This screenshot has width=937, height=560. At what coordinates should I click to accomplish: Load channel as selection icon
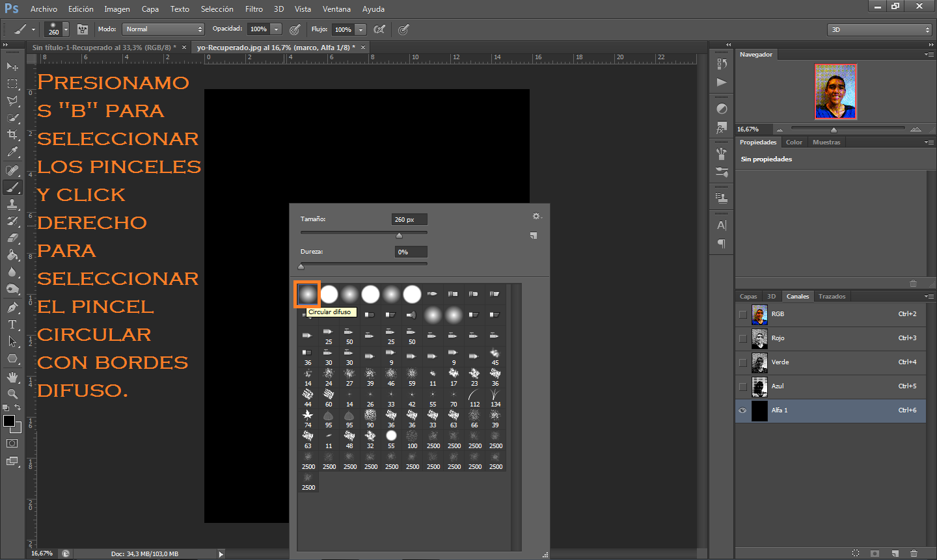pyautogui.click(x=856, y=553)
